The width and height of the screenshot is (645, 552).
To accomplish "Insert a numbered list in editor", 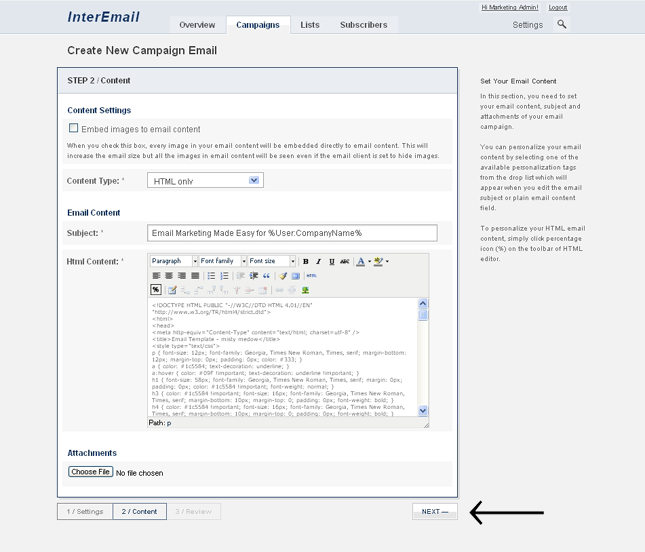I will (225, 276).
